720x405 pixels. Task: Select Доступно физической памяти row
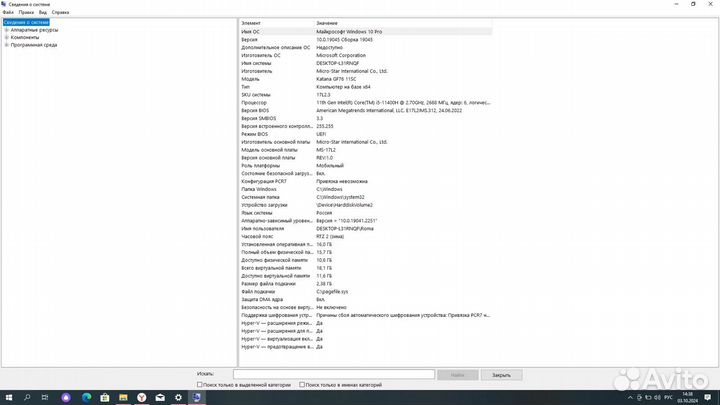366,260
